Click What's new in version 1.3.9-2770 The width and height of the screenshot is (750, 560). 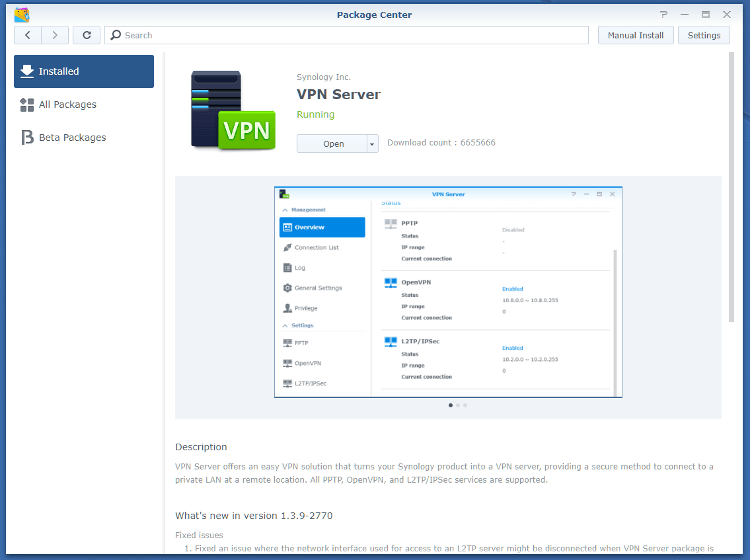point(254,516)
